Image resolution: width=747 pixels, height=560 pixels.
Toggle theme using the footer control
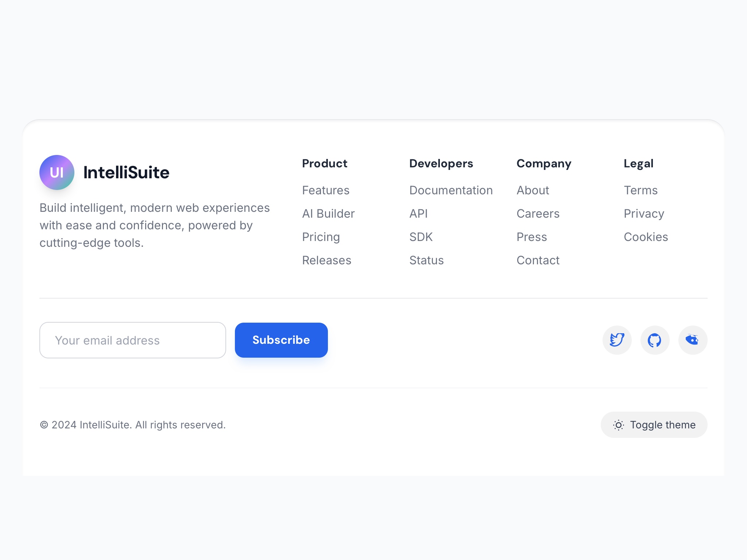tap(654, 425)
